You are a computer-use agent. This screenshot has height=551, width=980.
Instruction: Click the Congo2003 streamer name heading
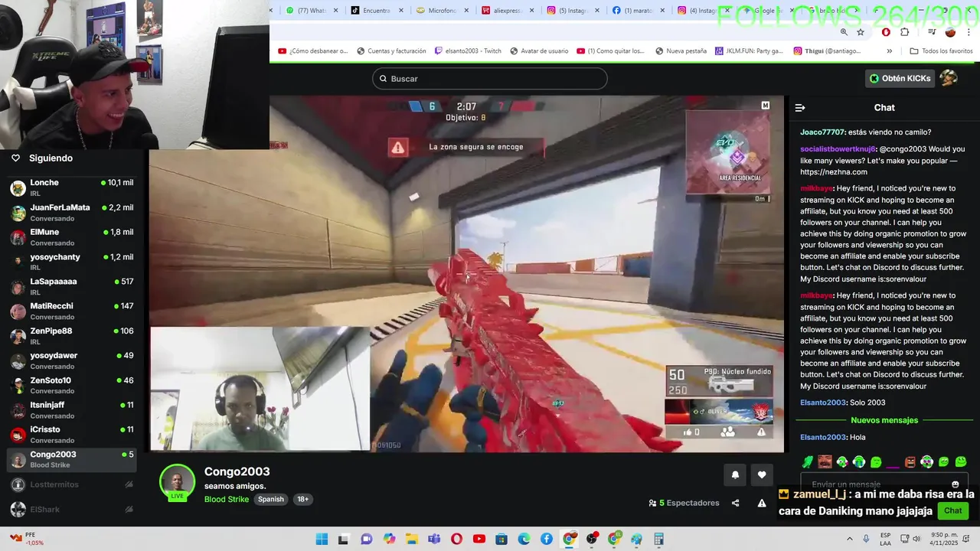(x=237, y=471)
